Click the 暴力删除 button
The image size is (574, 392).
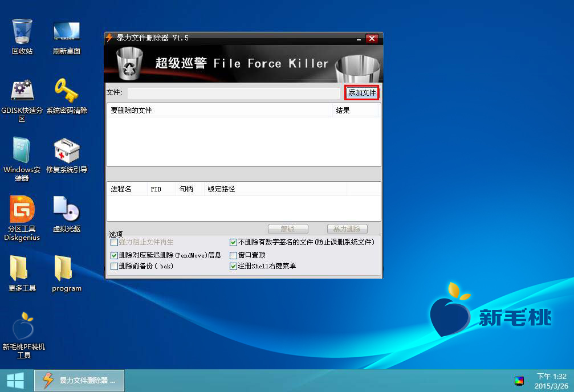[347, 228]
